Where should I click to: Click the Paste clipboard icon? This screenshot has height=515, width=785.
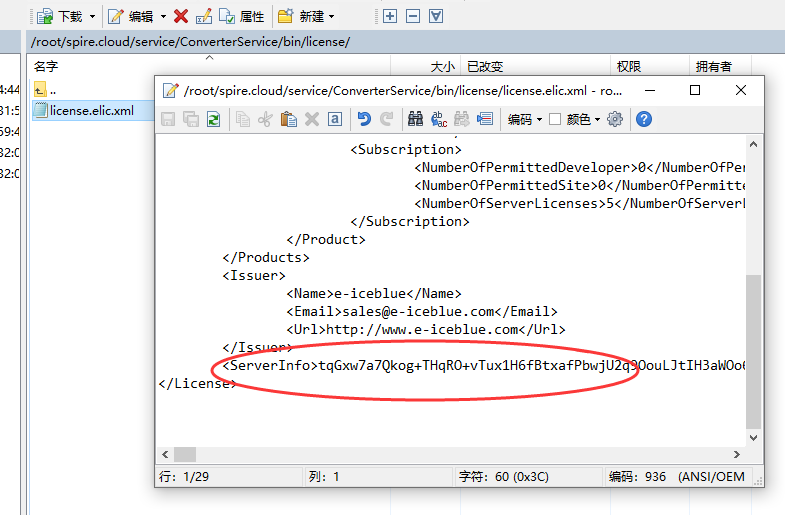[288, 119]
